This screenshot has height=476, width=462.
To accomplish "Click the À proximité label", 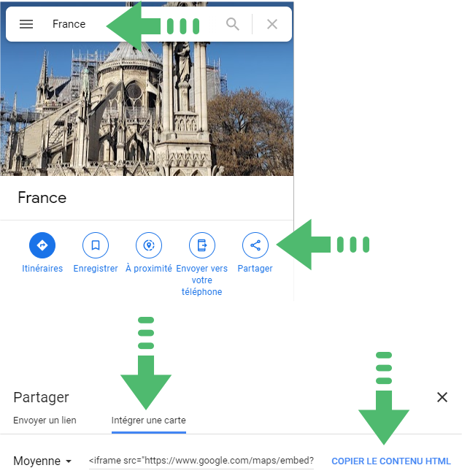I will tap(149, 269).
